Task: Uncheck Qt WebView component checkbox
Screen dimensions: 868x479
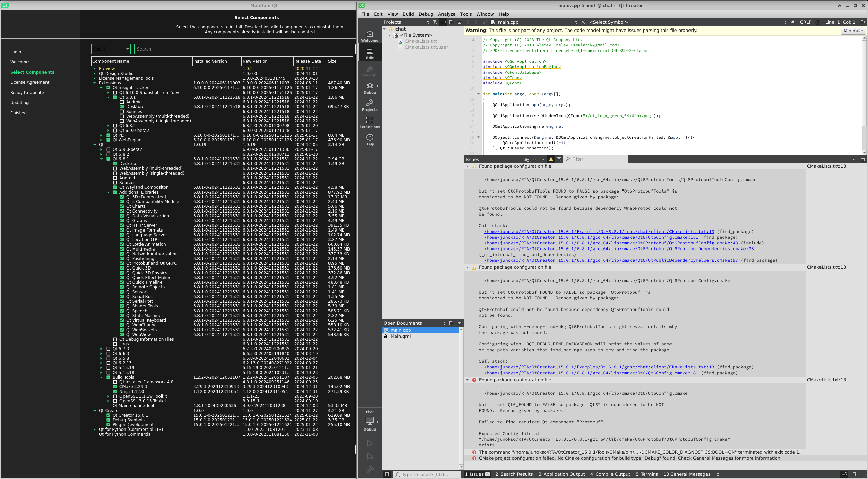Action: (x=122, y=335)
